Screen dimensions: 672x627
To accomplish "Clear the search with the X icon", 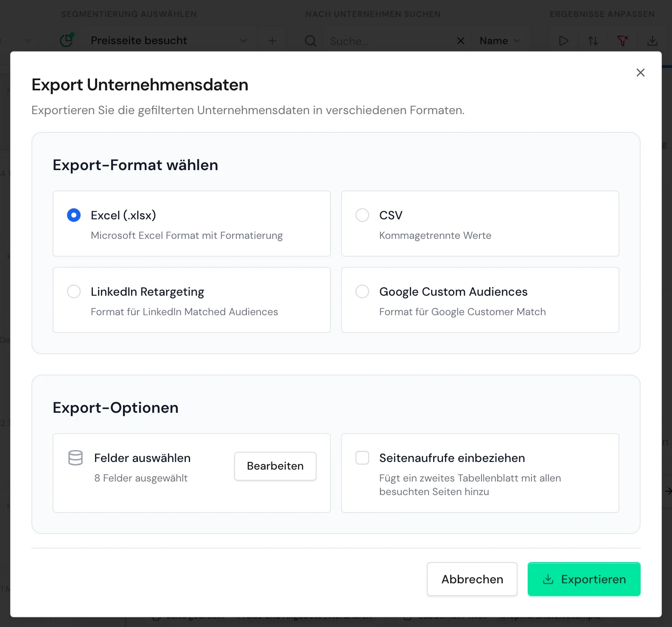I will [461, 41].
